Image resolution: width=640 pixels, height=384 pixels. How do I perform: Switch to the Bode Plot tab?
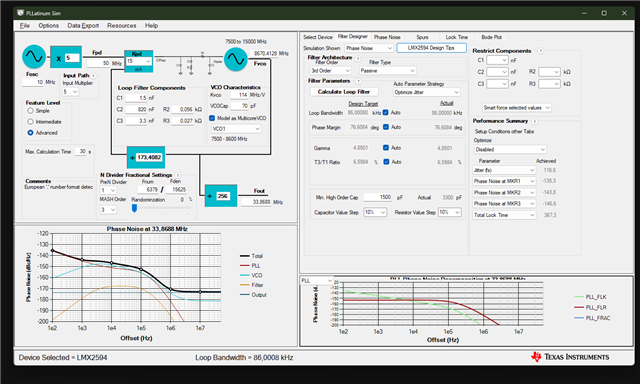pos(491,37)
